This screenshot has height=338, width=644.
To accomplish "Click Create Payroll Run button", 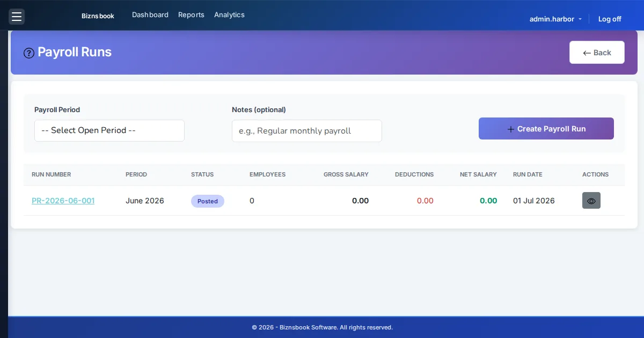I will (x=546, y=129).
